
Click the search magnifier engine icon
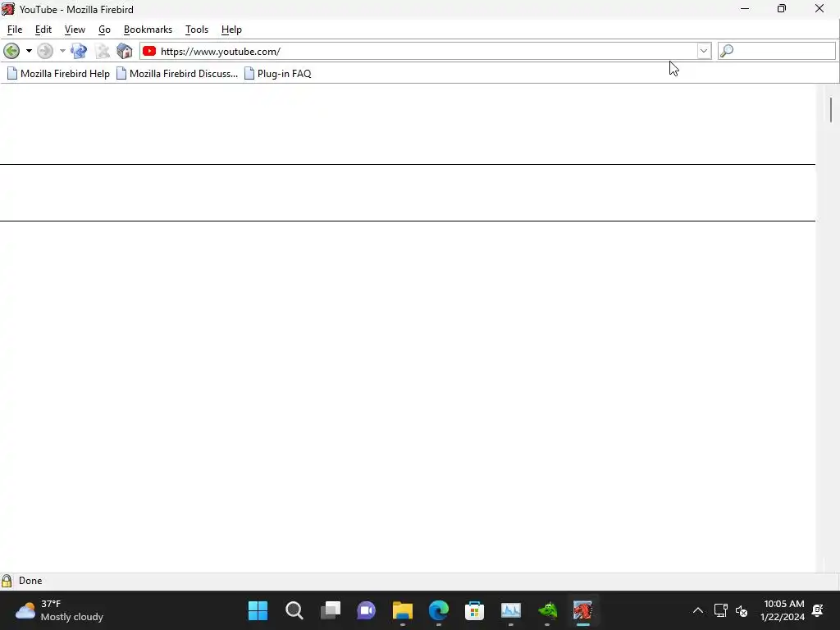tap(727, 51)
